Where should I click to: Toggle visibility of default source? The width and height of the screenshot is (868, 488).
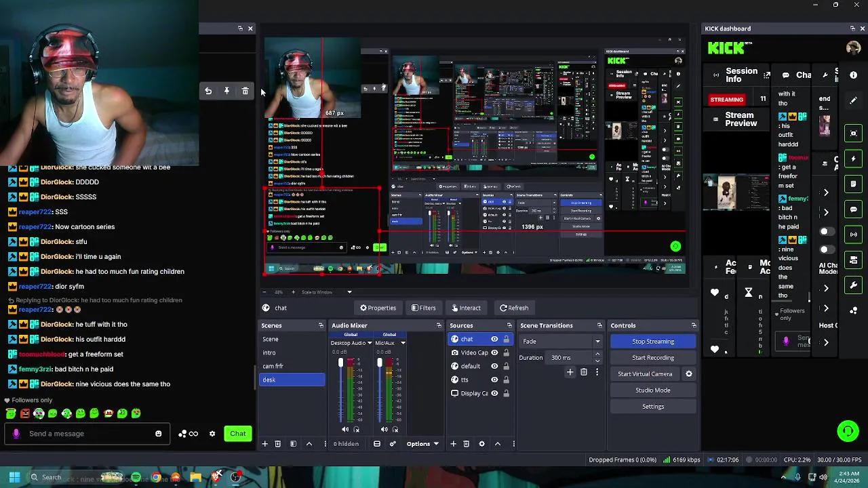[494, 366]
